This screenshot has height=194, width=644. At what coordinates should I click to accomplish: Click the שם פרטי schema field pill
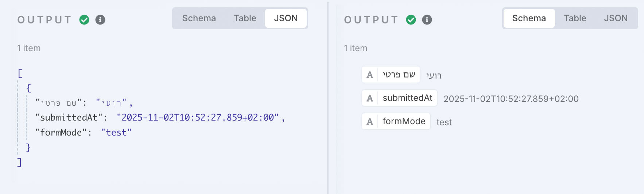[x=399, y=75]
